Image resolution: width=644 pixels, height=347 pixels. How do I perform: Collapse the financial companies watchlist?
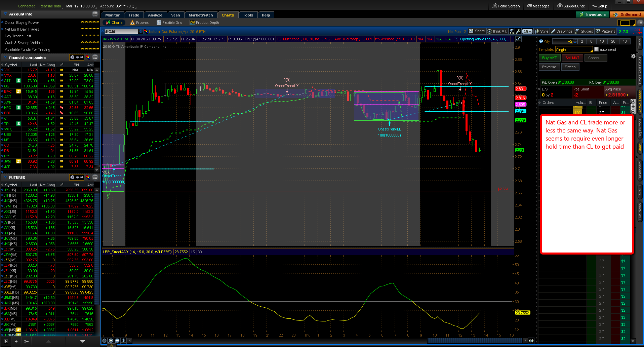pos(5,57)
